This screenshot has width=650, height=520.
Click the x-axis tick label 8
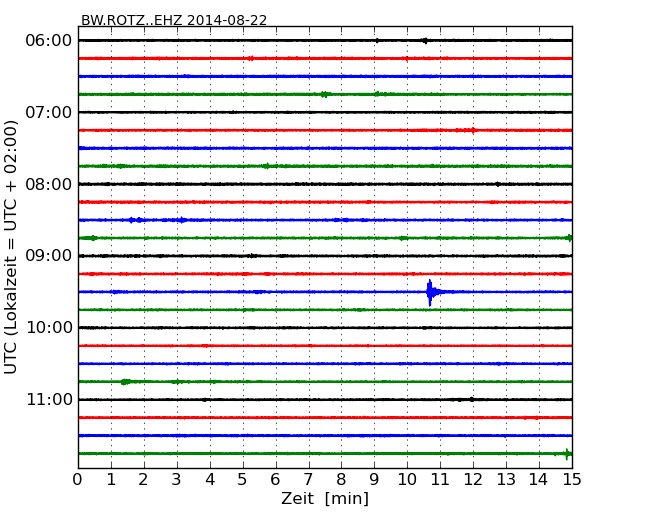tap(341, 480)
